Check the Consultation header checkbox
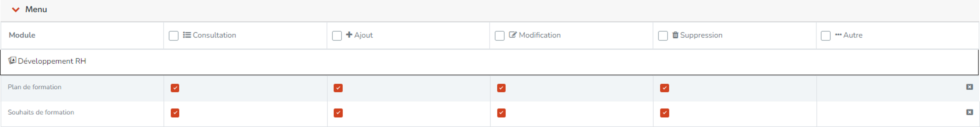 (174, 36)
